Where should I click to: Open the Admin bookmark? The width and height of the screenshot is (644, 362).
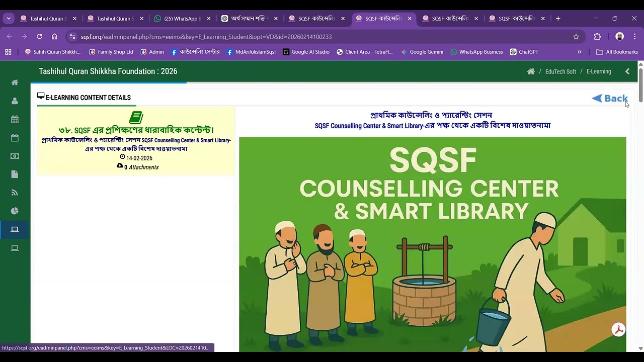pos(152,52)
